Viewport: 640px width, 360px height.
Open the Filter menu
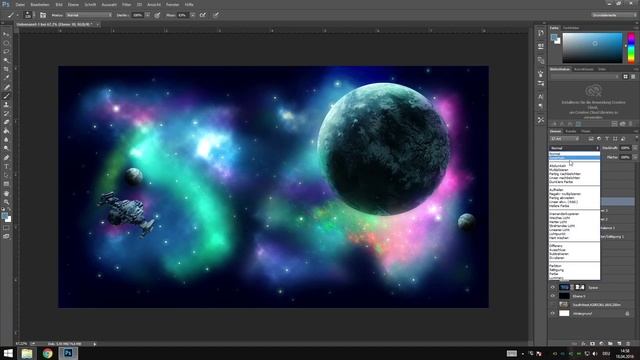point(127,4)
